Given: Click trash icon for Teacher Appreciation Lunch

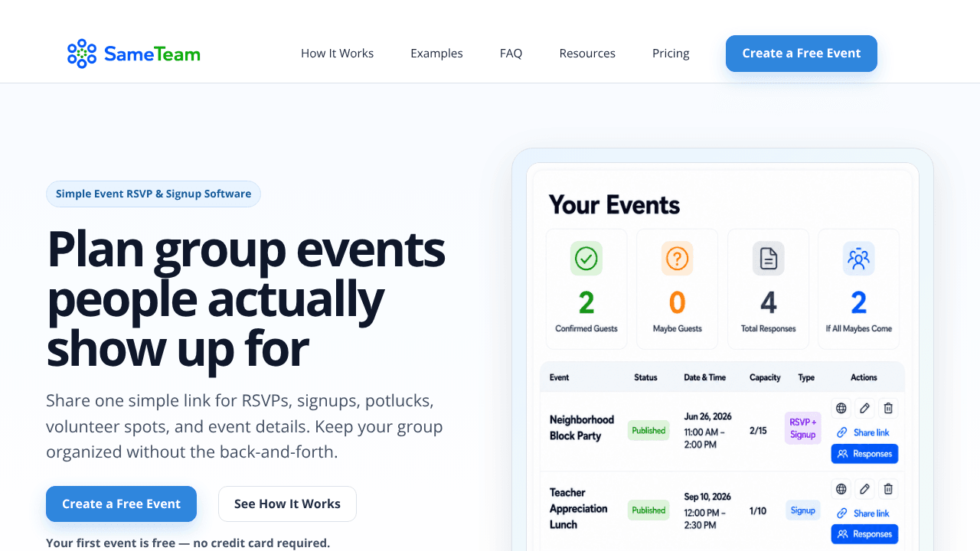Looking at the screenshot, I should click(888, 489).
